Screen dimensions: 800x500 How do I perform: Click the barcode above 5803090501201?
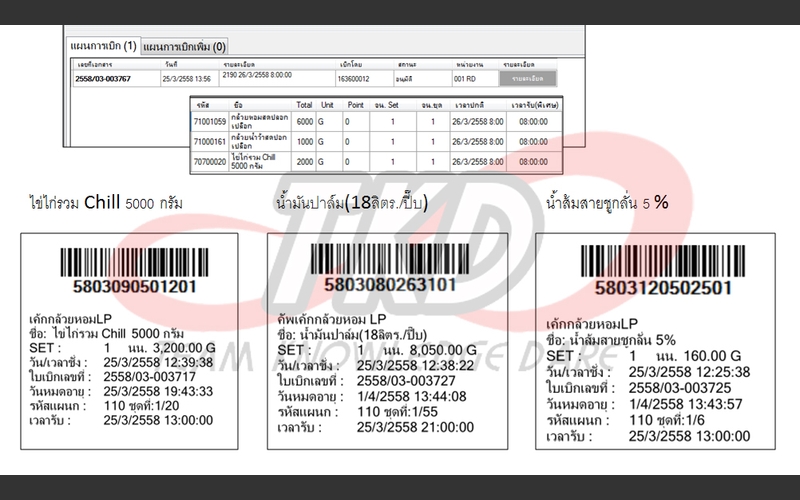click(x=134, y=263)
